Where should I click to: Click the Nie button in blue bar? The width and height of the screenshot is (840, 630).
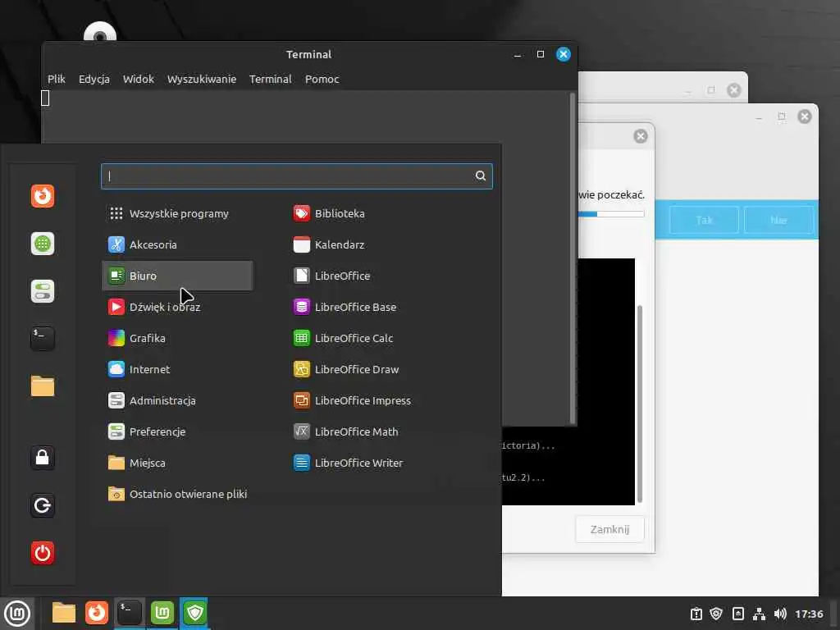click(778, 220)
